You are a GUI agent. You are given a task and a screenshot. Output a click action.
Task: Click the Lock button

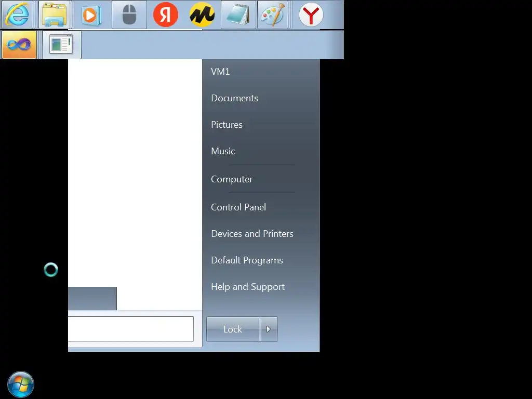click(x=233, y=329)
